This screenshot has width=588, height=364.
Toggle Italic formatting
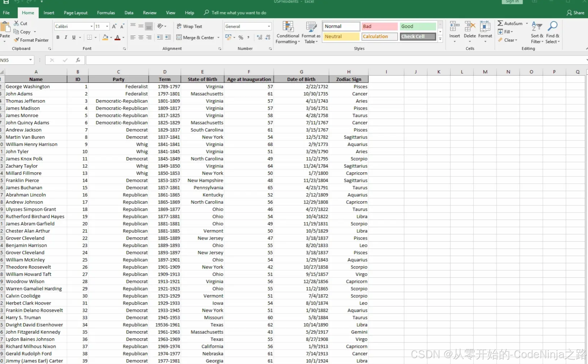point(66,37)
